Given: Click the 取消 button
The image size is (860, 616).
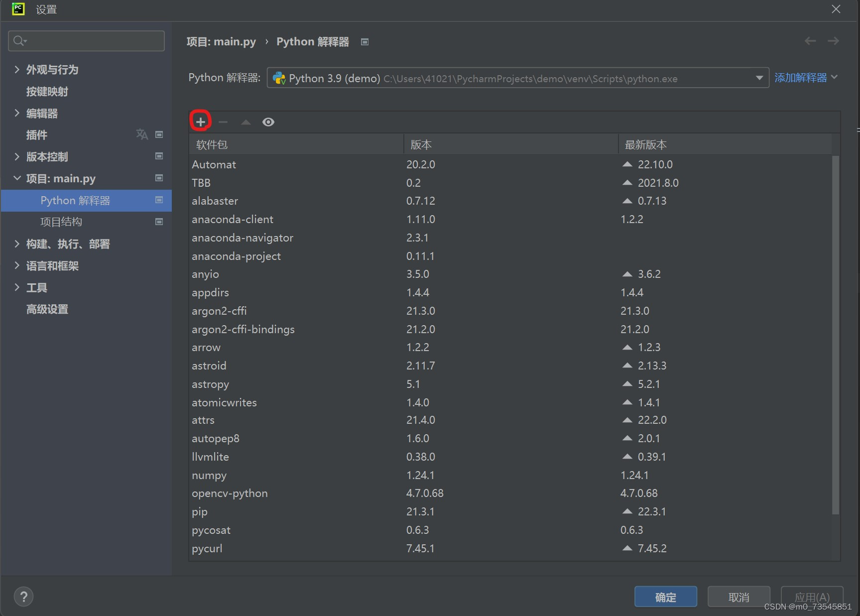Looking at the screenshot, I should [738, 597].
